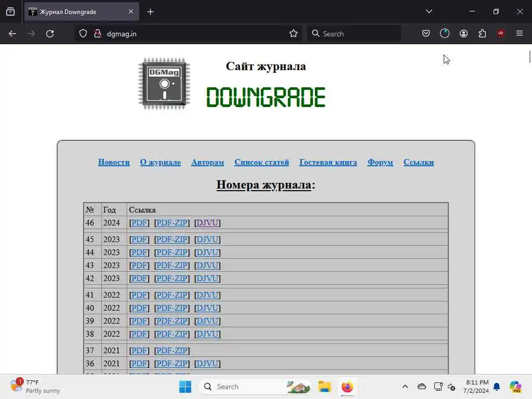
Task: Open the Copilot preview icon
Action: coord(515,387)
